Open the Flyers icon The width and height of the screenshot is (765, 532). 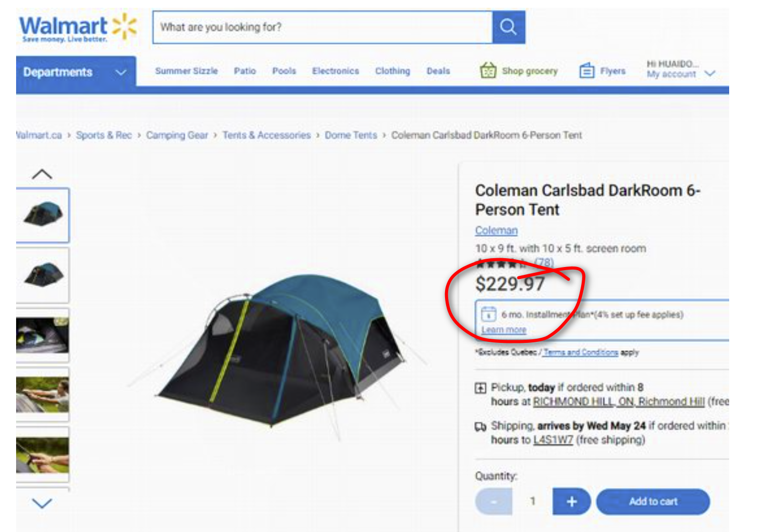pyautogui.click(x=587, y=70)
